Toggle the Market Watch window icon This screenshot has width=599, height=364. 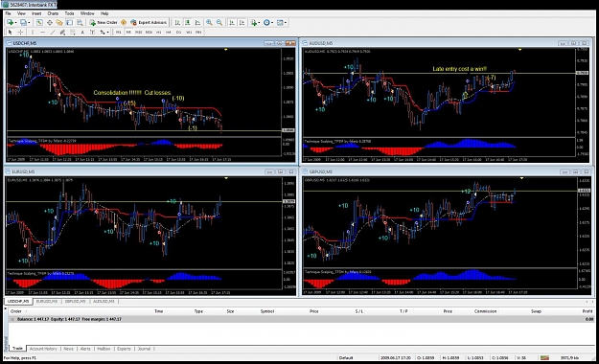pyautogui.click(x=39, y=23)
